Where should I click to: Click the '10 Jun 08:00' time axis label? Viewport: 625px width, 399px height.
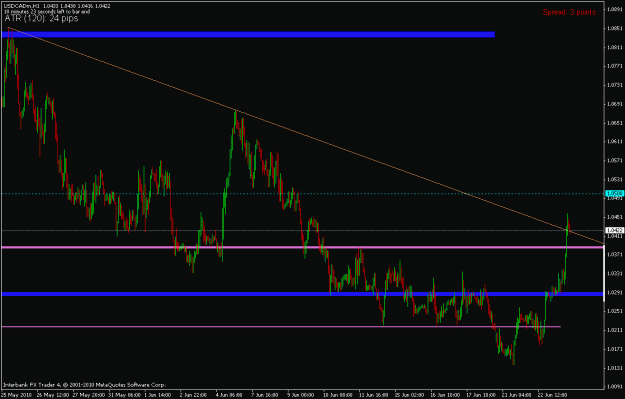pos(338,395)
